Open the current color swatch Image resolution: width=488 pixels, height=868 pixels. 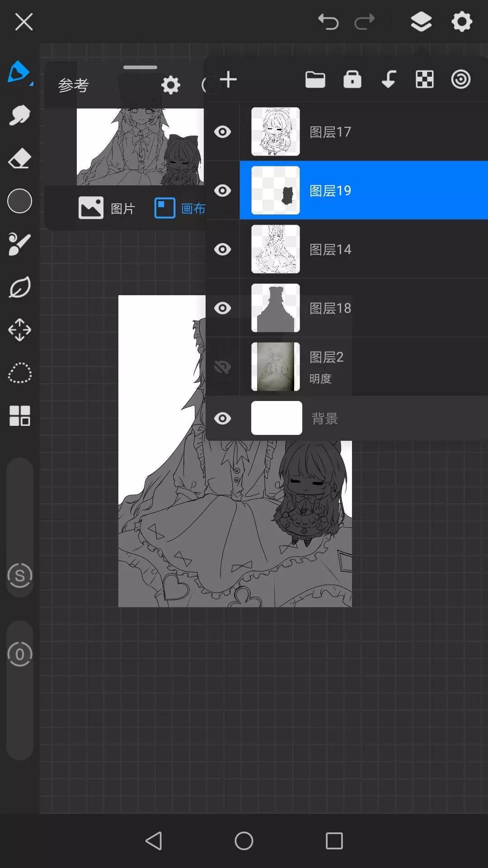19,201
